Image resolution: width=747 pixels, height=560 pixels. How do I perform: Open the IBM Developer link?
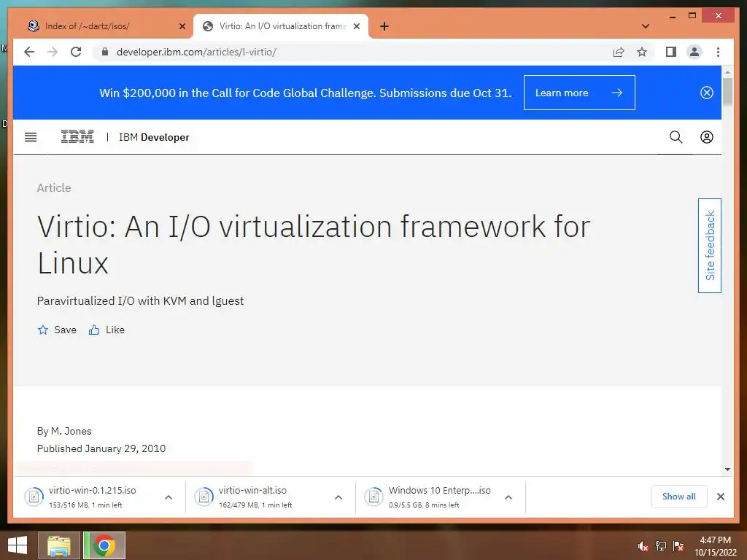(x=154, y=137)
